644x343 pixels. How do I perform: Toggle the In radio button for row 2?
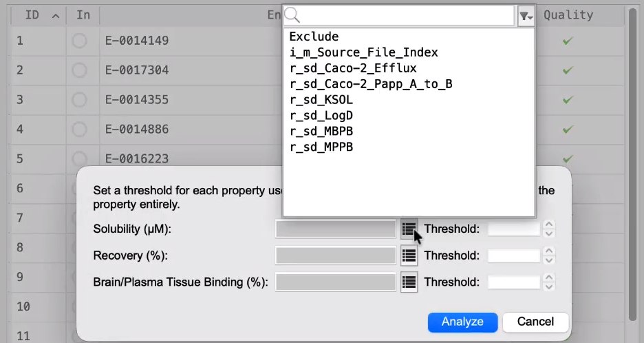point(79,70)
